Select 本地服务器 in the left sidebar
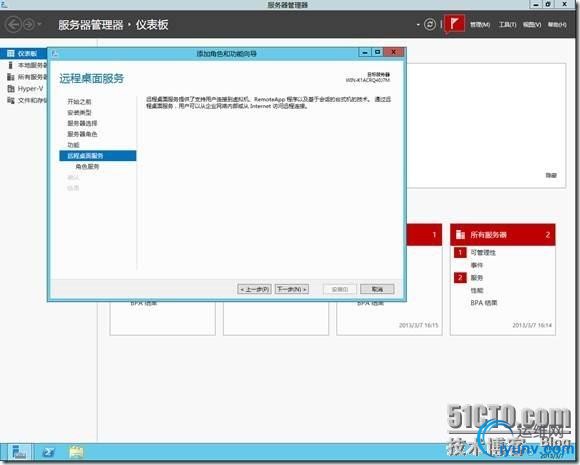 [x=23, y=65]
